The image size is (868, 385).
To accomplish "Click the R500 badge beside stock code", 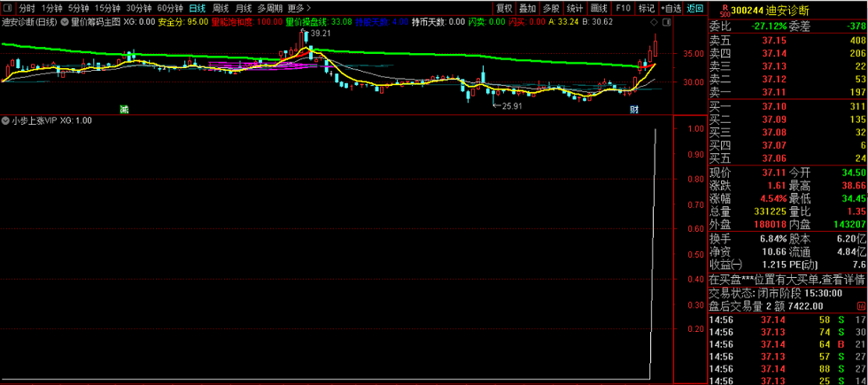I will (725, 10).
